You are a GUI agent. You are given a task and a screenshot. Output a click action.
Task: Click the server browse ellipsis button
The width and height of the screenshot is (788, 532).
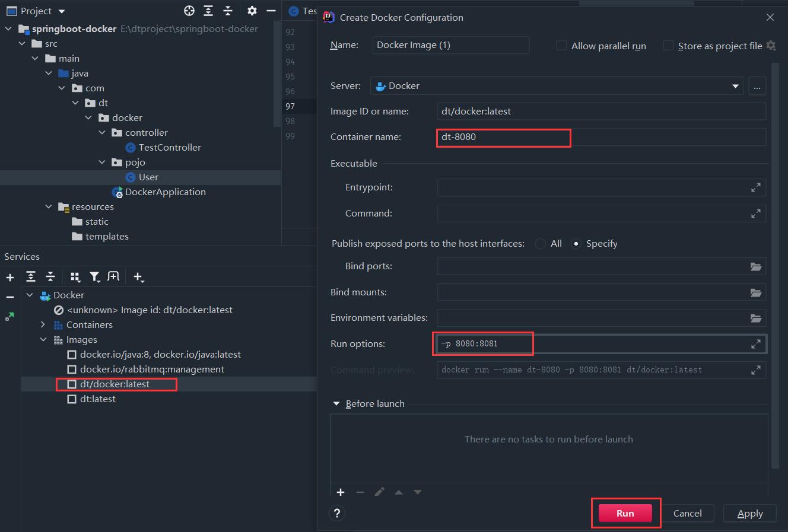pyautogui.click(x=757, y=86)
